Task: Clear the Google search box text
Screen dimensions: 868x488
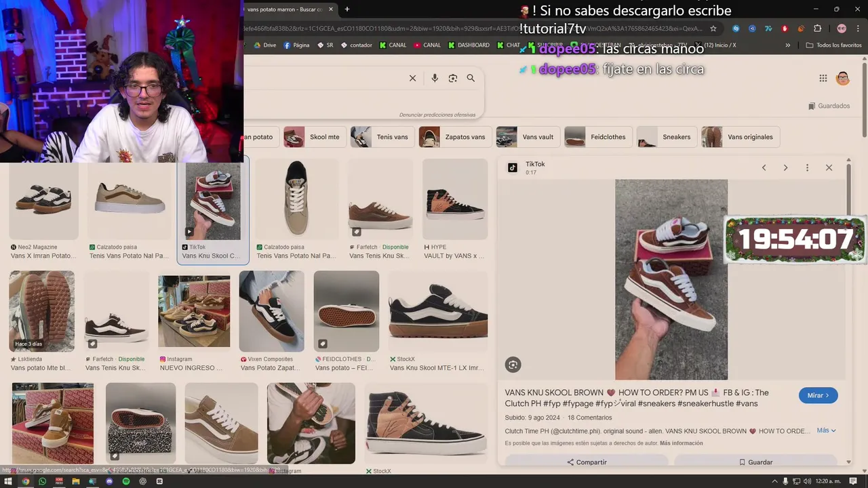Action: click(412, 78)
